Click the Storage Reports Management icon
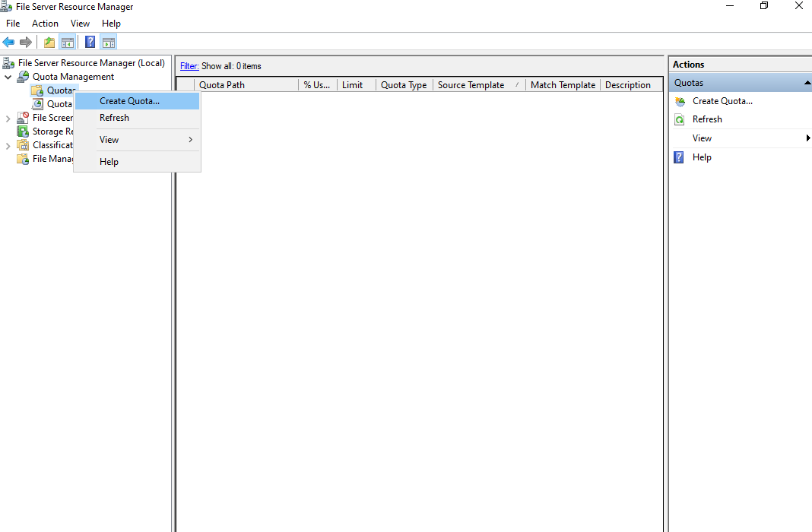Viewport: 812px width, 532px height. (x=23, y=131)
